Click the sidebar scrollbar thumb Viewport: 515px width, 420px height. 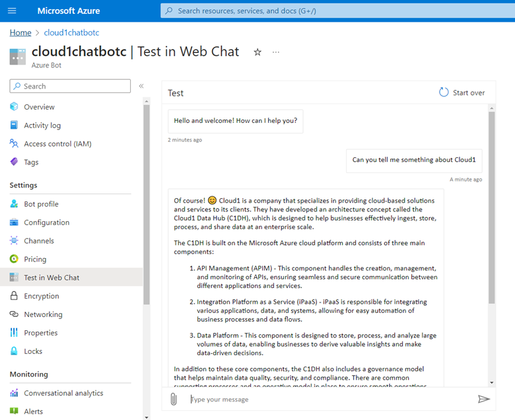(147, 205)
